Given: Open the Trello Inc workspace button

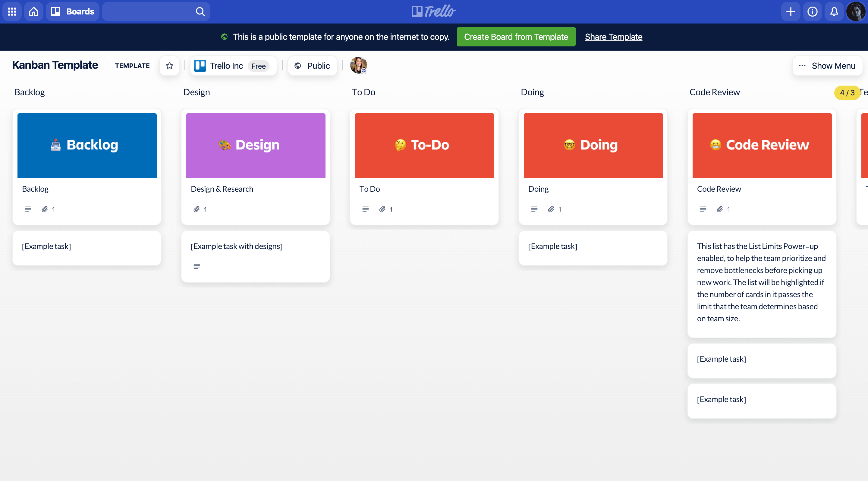Looking at the screenshot, I should click(234, 66).
